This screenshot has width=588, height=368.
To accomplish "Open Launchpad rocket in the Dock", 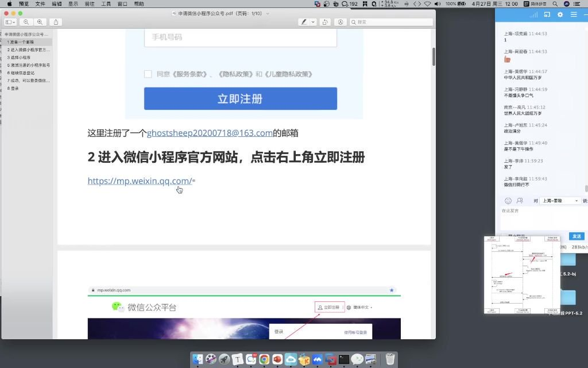I will click(x=225, y=359).
